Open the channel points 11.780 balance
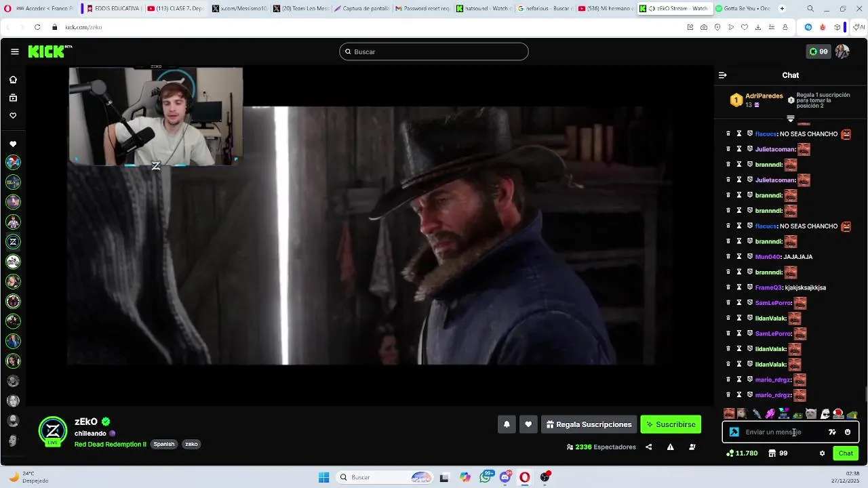868x488 pixels. coord(742,453)
